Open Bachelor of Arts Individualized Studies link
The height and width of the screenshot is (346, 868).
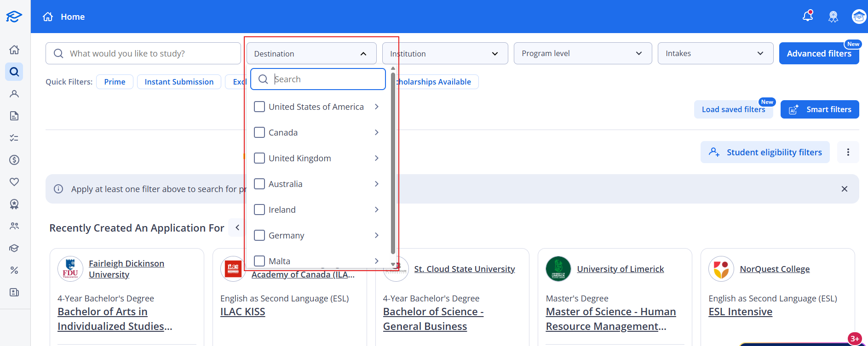(115, 319)
